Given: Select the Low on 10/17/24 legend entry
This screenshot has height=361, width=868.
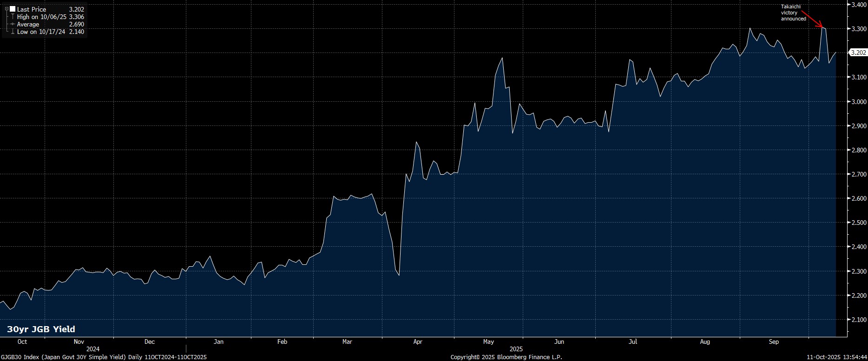Looking at the screenshot, I should point(41,32).
